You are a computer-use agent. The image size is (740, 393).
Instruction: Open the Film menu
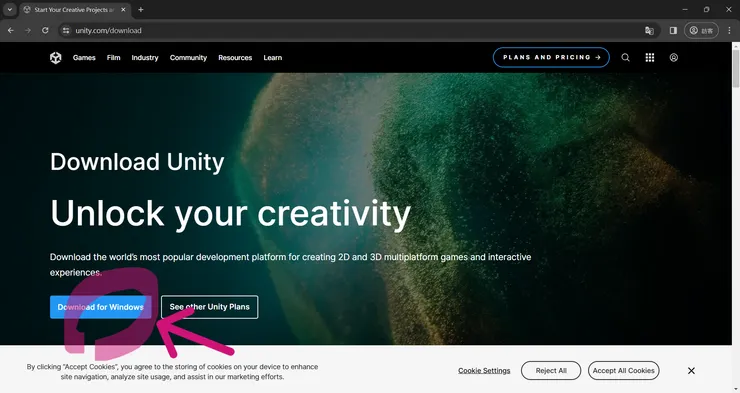point(113,58)
